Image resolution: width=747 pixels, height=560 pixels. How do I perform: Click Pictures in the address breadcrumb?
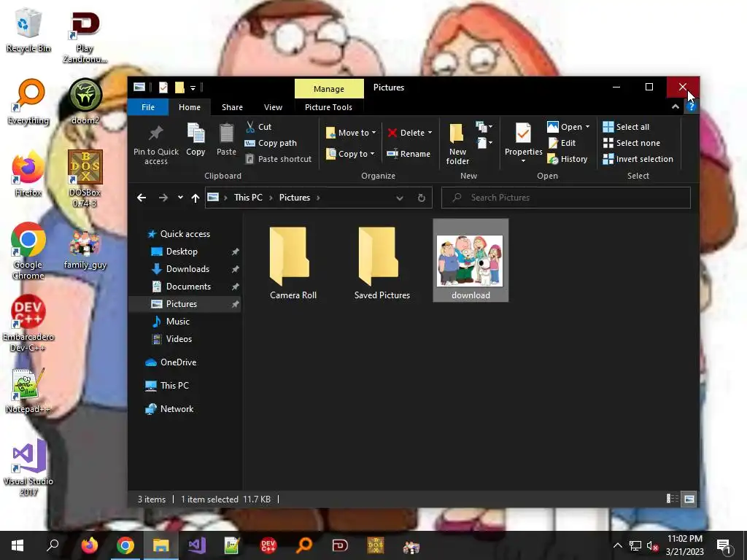[295, 198]
